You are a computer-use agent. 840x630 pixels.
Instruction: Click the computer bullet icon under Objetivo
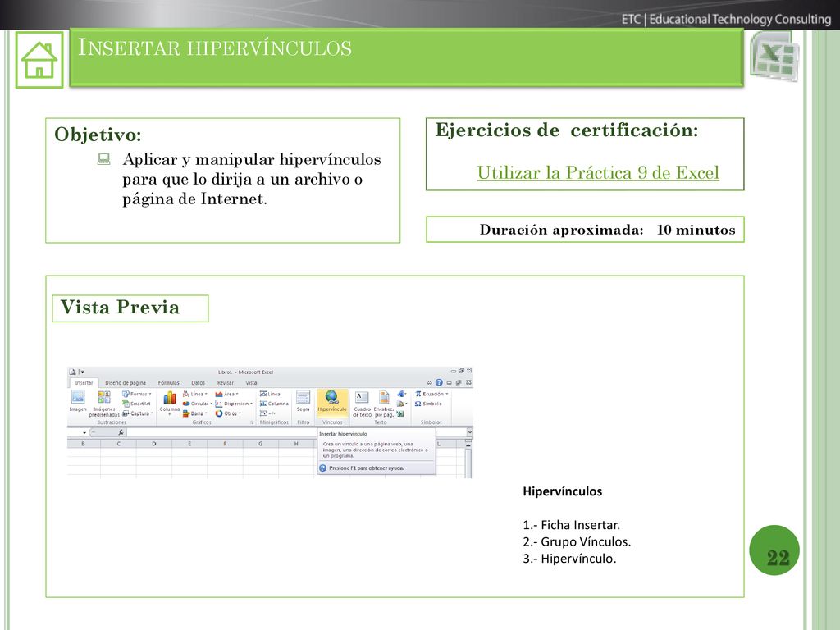[x=104, y=159]
